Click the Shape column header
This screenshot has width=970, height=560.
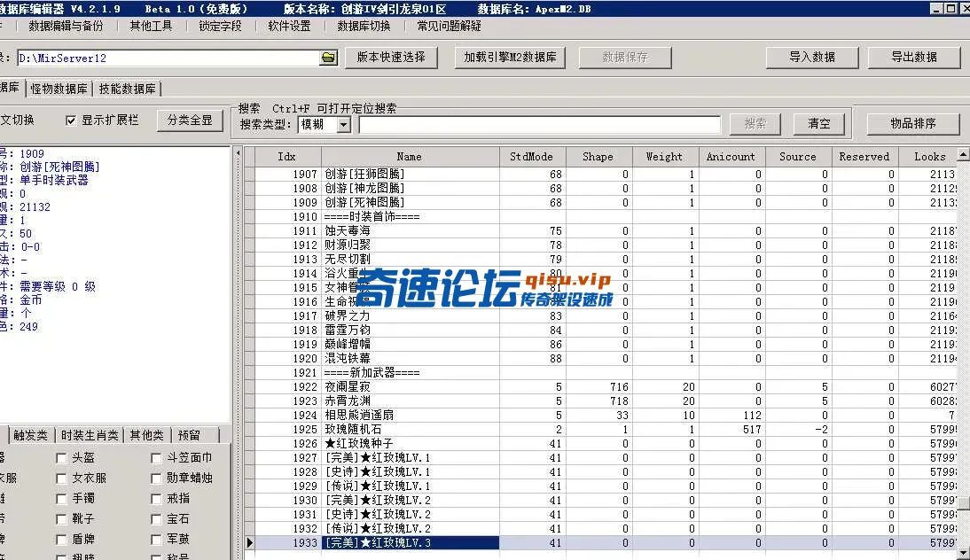coord(598,157)
